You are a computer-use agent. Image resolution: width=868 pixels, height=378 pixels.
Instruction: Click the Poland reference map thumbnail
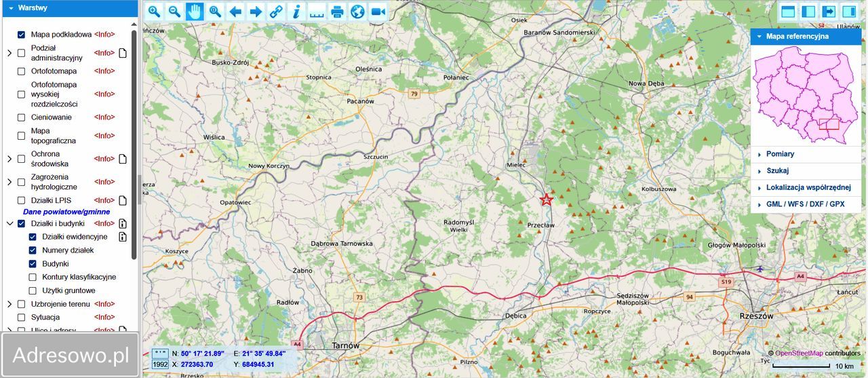pyautogui.click(x=806, y=96)
